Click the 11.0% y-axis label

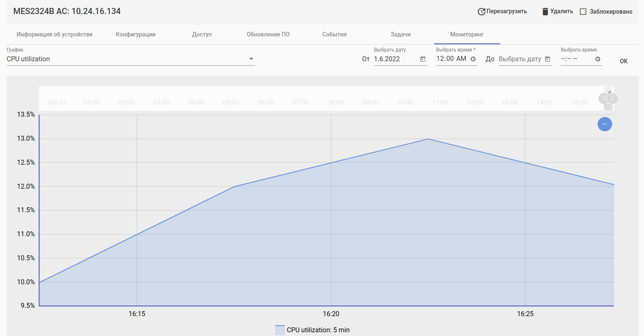[x=26, y=234]
